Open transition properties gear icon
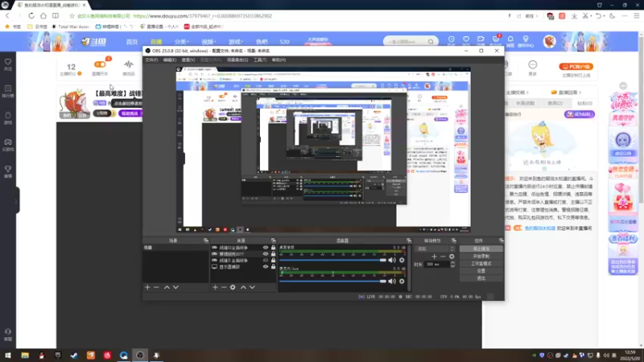This screenshot has width=644, height=362. pyautogui.click(x=452, y=257)
